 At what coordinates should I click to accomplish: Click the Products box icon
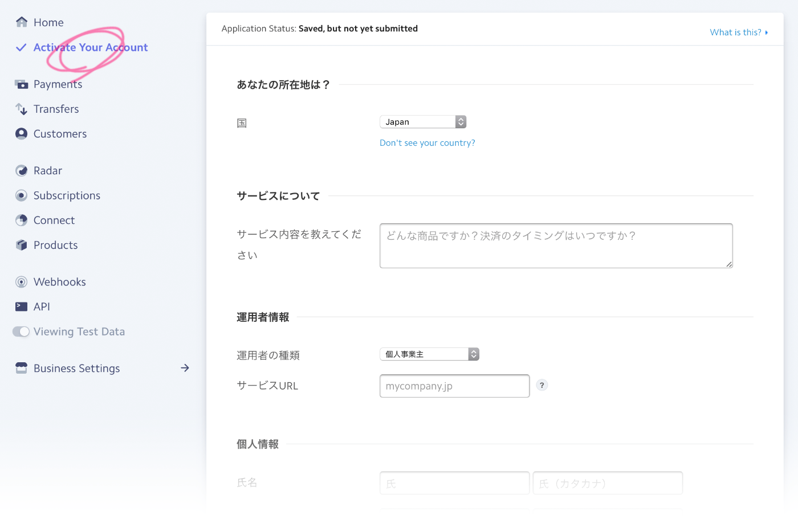[22, 245]
